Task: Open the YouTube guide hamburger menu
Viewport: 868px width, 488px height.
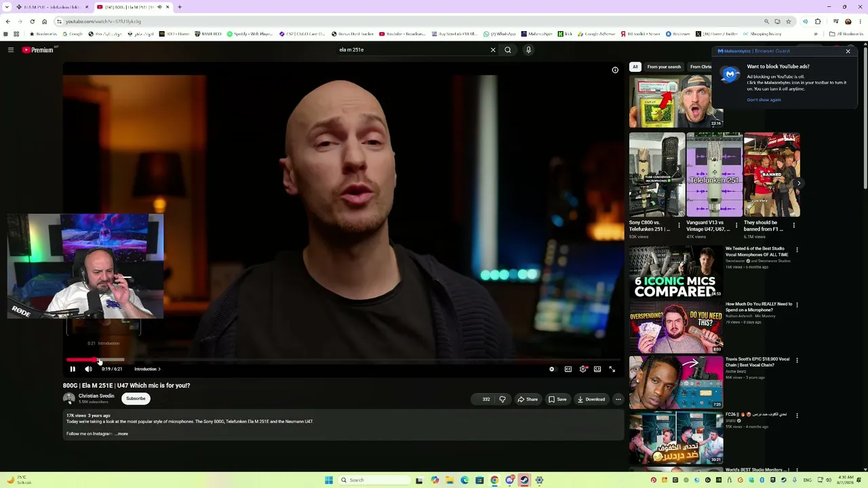Action: (x=11, y=49)
